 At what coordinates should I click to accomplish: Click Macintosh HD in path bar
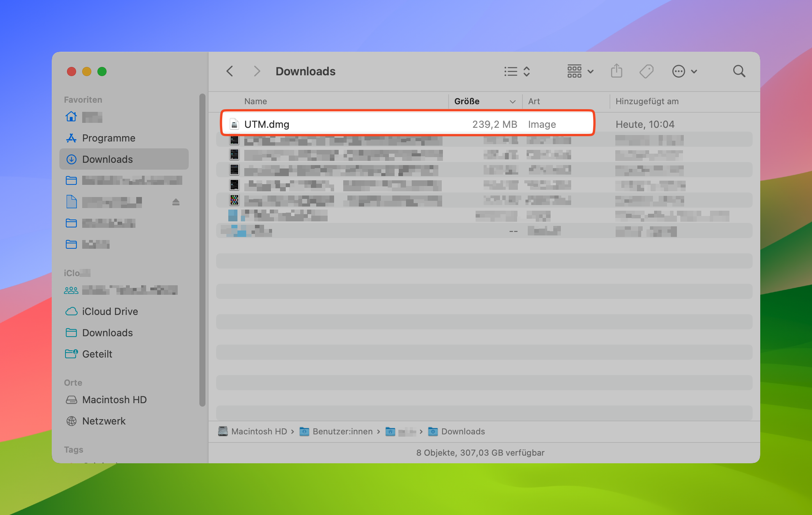click(259, 431)
